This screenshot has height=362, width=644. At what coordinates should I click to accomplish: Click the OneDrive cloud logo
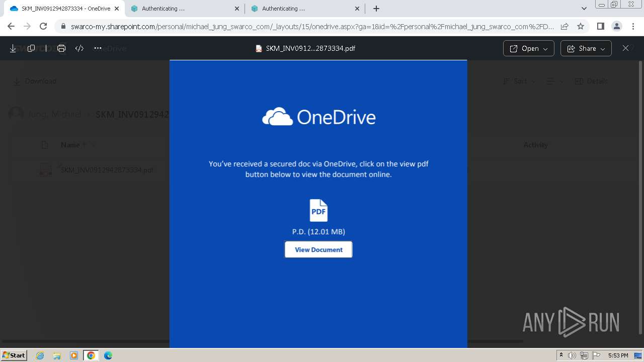pos(277,117)
